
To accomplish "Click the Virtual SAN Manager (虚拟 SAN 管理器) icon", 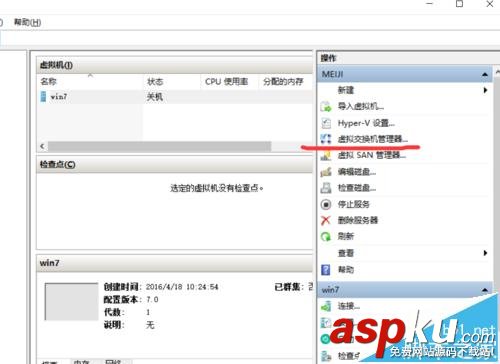I will click(326, 155).
